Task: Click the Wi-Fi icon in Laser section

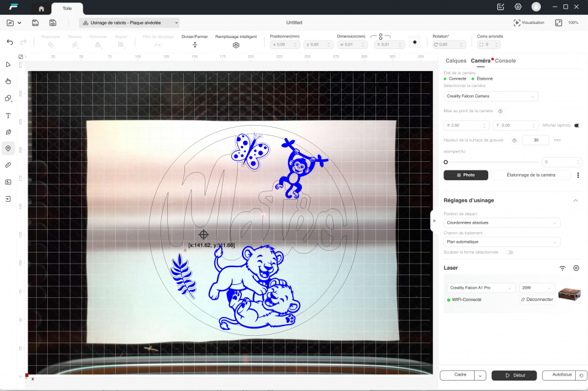Action: point(562,268)
